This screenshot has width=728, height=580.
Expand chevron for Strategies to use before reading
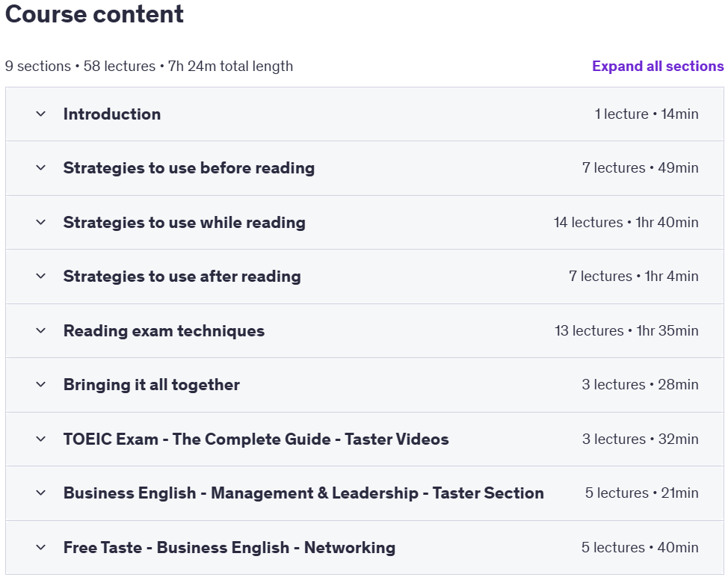(x=41, y=167)
